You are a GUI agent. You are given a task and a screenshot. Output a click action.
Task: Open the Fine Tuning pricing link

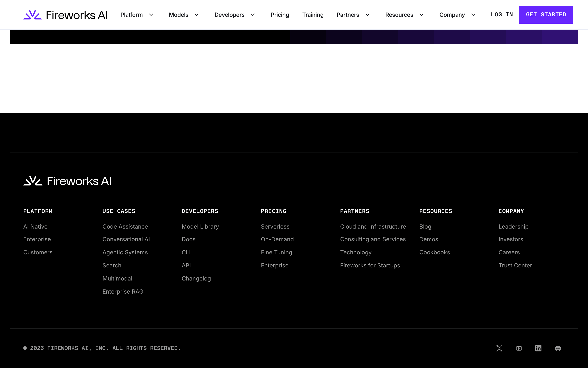point(276,252)
